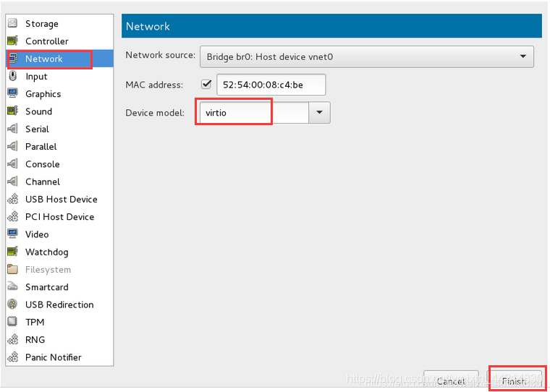Click the Cancel button
Viewport: 550px width, 392px height.
click(x=451, y=380)
